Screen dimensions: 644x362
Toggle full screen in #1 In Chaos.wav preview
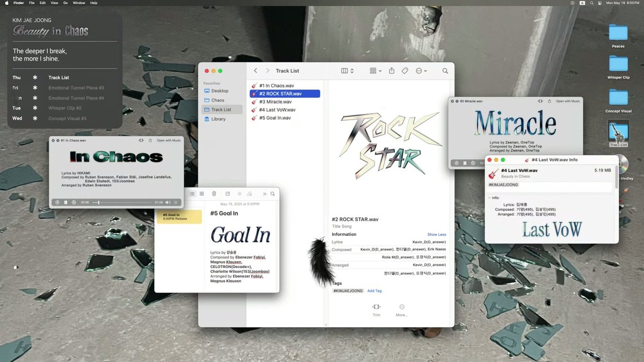[57, 140]
